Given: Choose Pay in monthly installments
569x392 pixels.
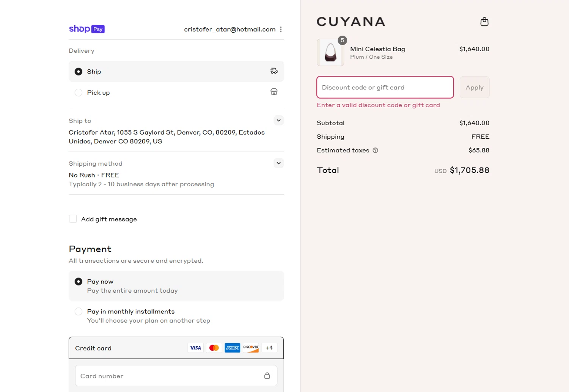Looking at the screenshot, I should click(x=176, y=315).
